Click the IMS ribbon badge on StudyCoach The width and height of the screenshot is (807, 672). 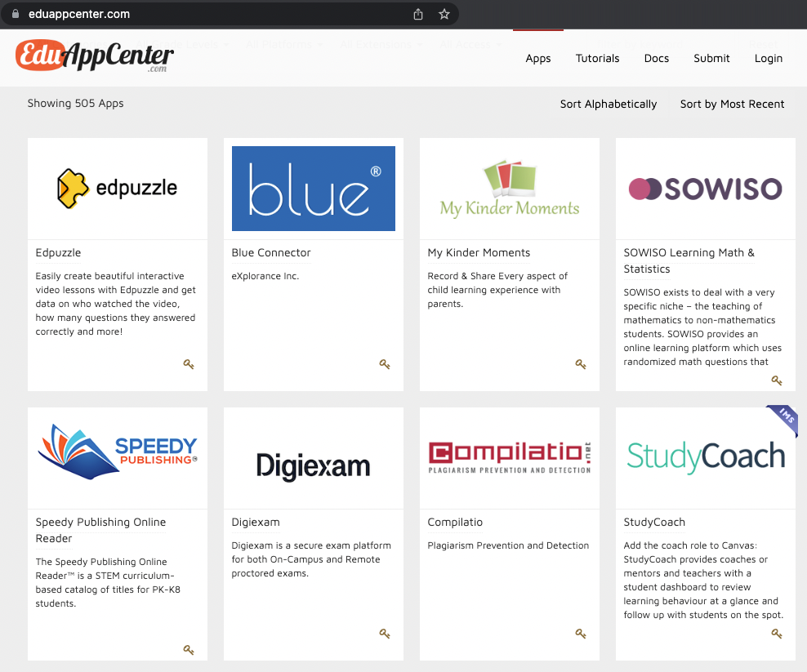785,418
